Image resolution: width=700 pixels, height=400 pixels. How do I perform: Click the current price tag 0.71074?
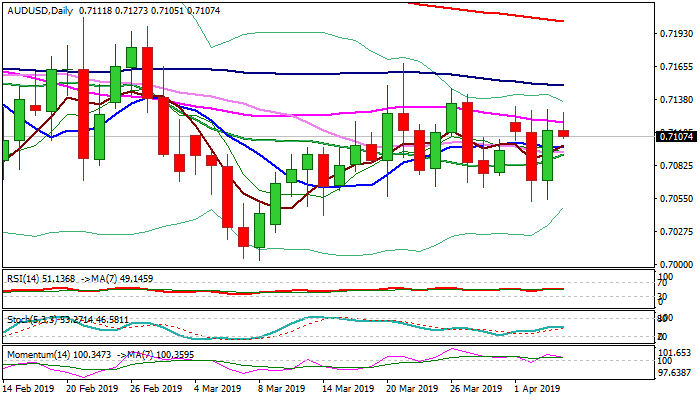pos(675,136)
